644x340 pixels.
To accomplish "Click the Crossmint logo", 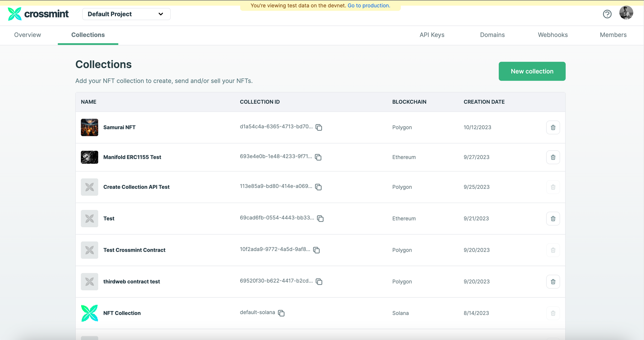I will click(x=38, y=14).
